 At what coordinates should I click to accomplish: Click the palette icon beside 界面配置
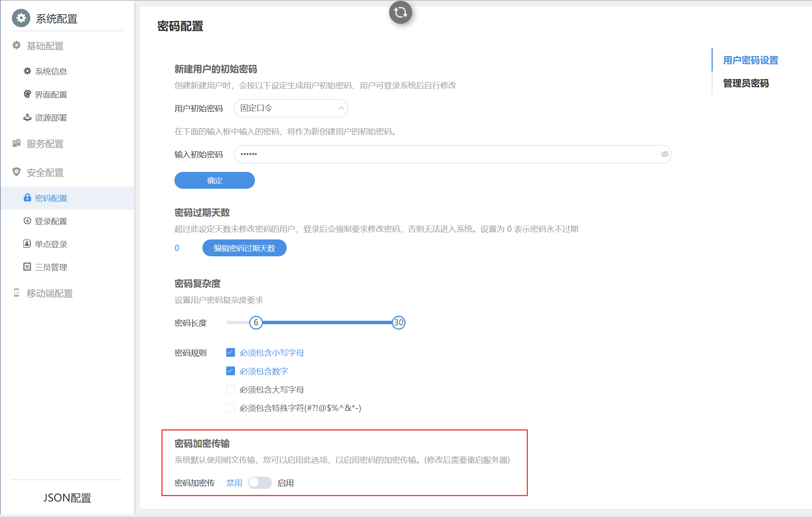(x=27, y=94)
